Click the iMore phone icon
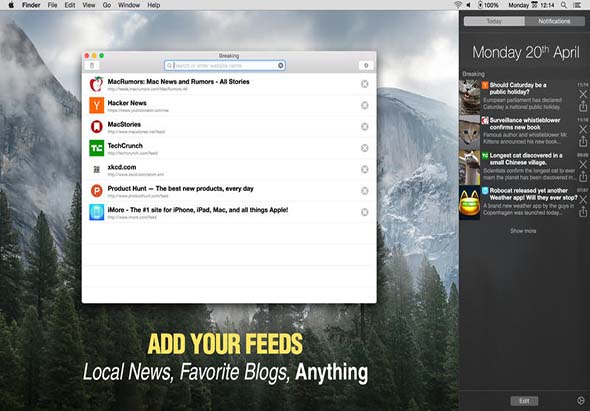The image size is (590, 411). pyautogui.click(x=96, y=212)
